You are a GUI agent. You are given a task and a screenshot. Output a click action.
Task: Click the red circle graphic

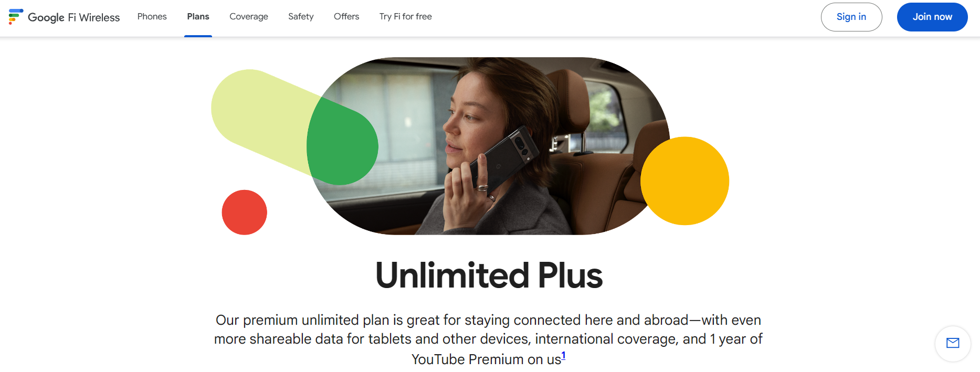245,212
